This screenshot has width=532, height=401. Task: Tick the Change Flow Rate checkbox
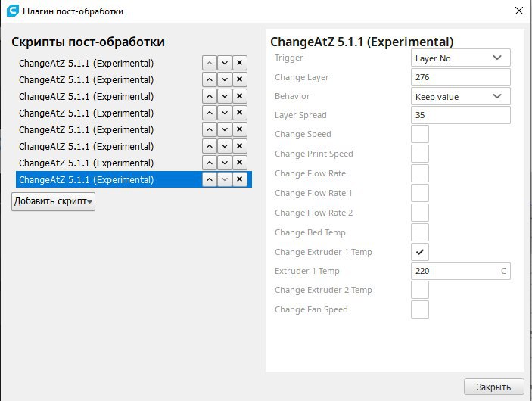(420, 173)
